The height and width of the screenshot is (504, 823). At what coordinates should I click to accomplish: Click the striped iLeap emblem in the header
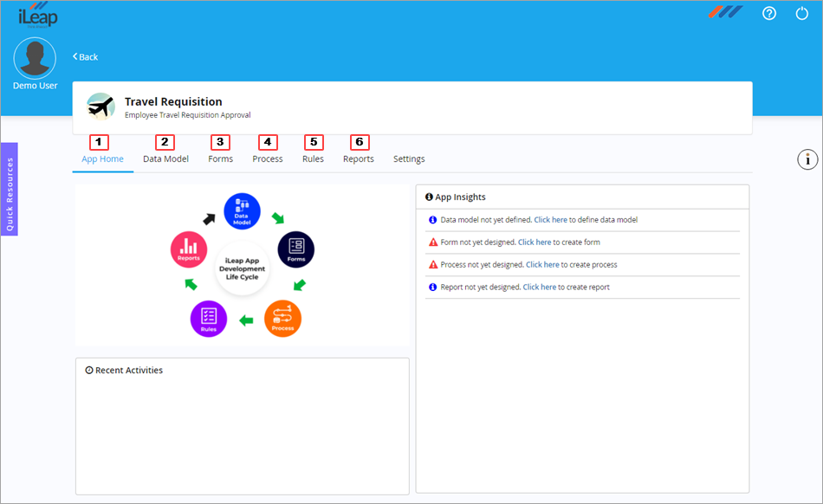[726, 11]
